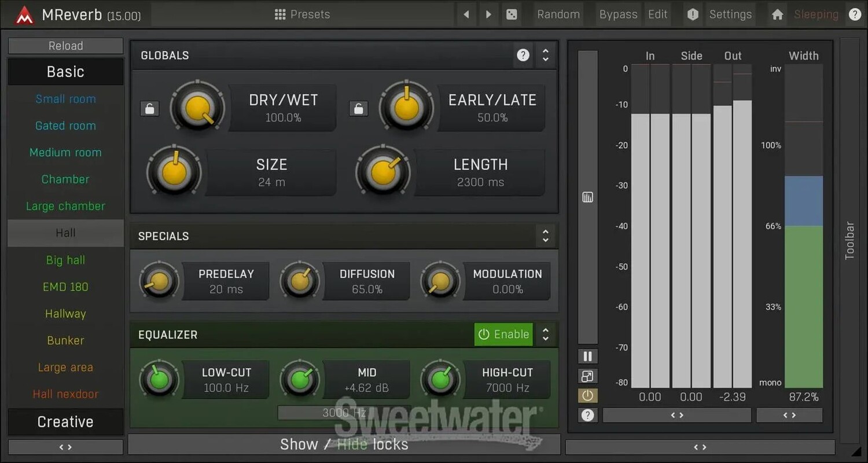Screen dimensions: 868x463
Task: Choose the Hallway preset
Action: tap(65, 314)
